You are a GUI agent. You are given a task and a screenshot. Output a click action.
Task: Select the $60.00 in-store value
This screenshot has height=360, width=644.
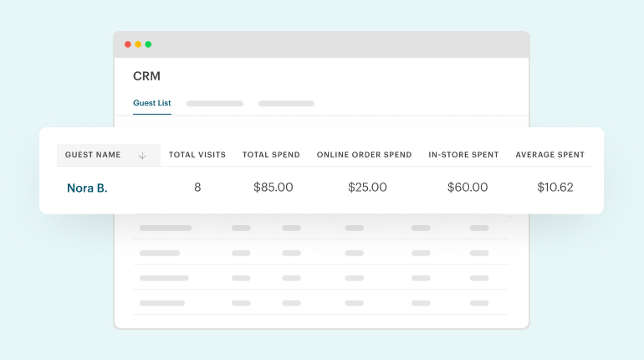468,188
